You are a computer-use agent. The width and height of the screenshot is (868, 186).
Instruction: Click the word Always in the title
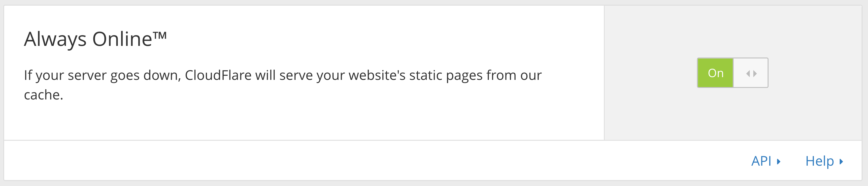(55, 39)
